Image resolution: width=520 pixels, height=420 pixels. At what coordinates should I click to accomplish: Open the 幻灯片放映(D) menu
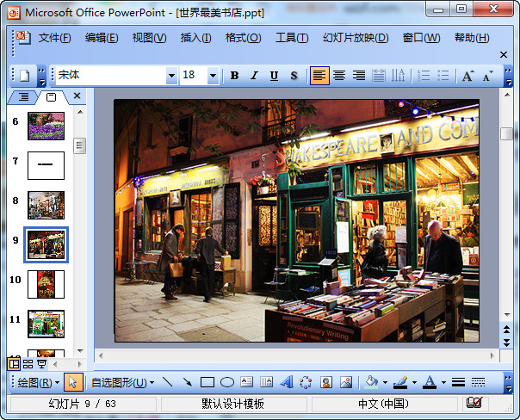click(356, 38)
